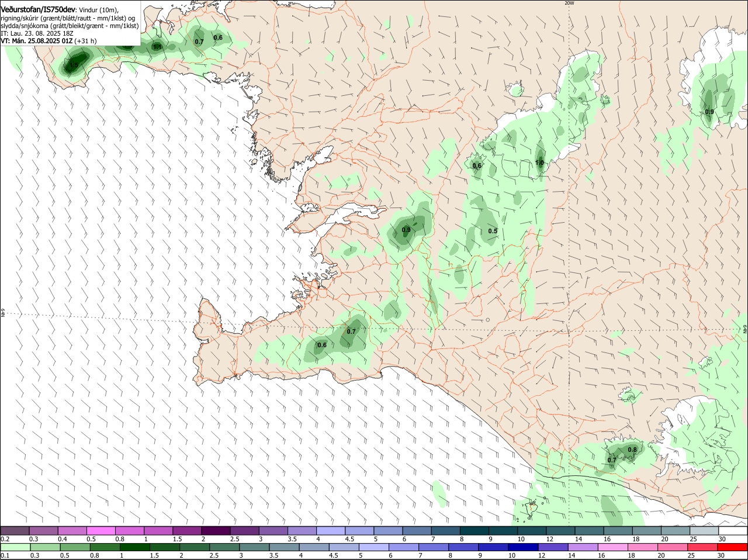Click the 0.5 precipitation value on the map
The image size is (748, 560).
(493, 231)
